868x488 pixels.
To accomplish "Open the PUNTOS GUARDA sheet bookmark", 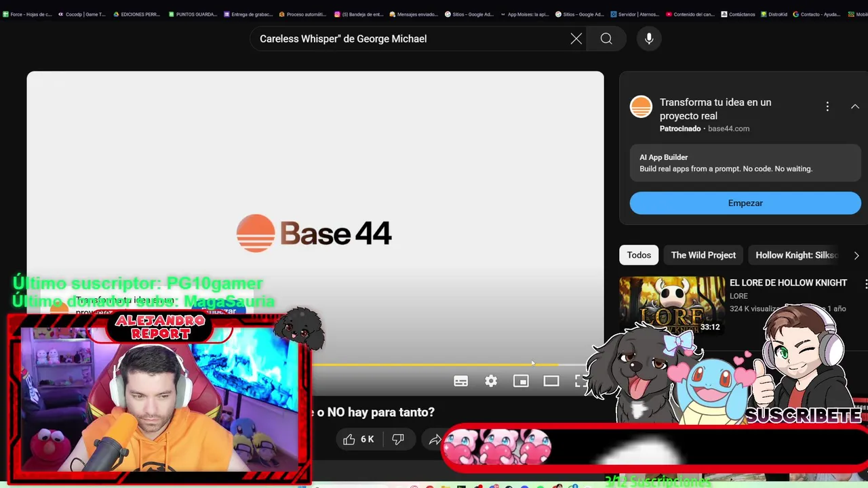I will [193, 14].
